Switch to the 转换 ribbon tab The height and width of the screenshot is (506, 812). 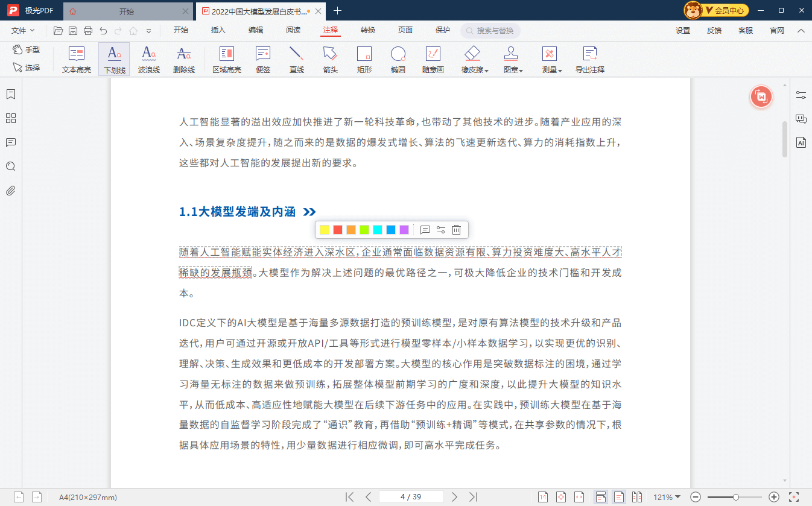pos(367,30)
